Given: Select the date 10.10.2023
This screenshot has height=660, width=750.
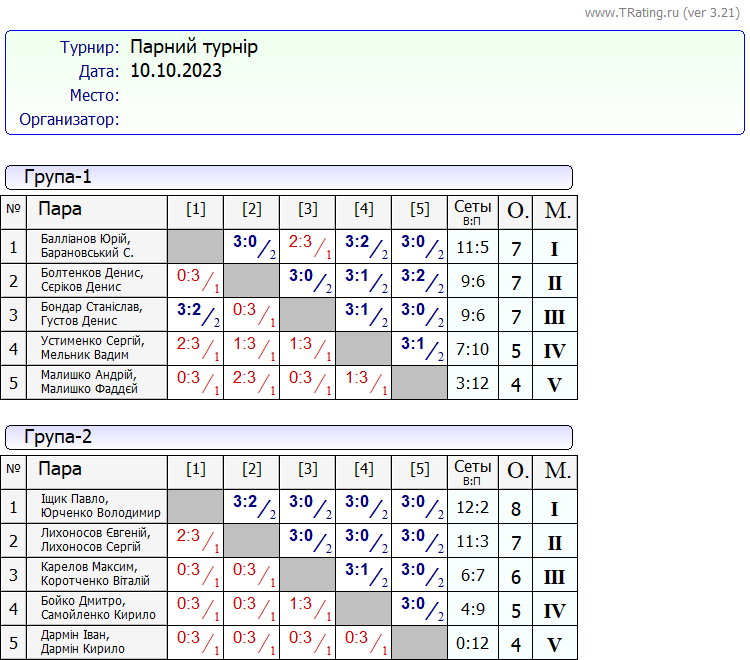Looking at the screenshot, I should pyautogui.click(x=176, y=71).
